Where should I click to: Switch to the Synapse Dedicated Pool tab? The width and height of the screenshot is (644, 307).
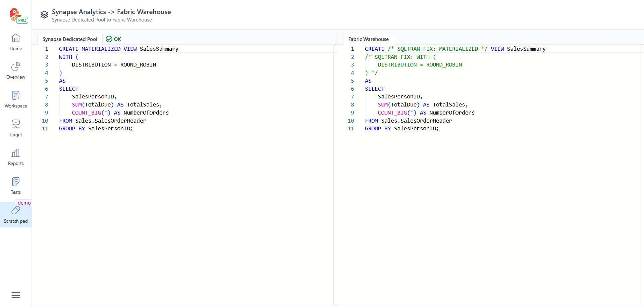coord(70,39)
